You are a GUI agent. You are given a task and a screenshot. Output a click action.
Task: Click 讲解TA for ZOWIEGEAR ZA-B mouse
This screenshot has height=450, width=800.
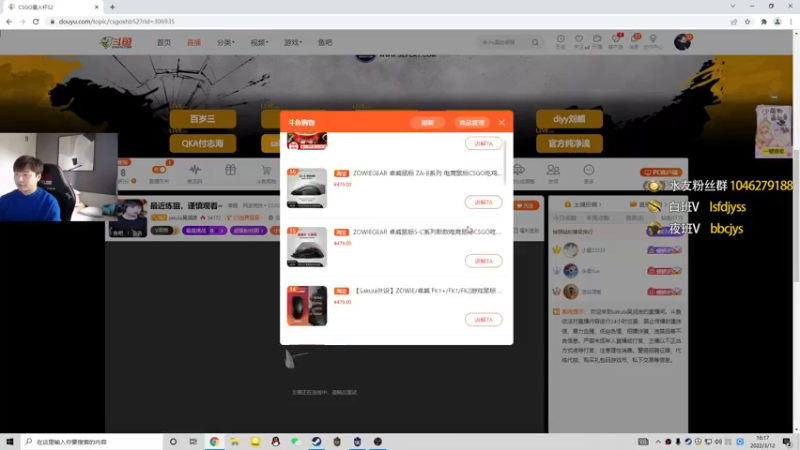tap(483, 202)
